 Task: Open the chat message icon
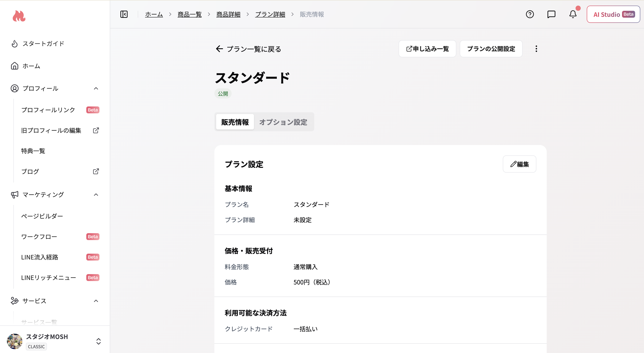tap(551, 14)
